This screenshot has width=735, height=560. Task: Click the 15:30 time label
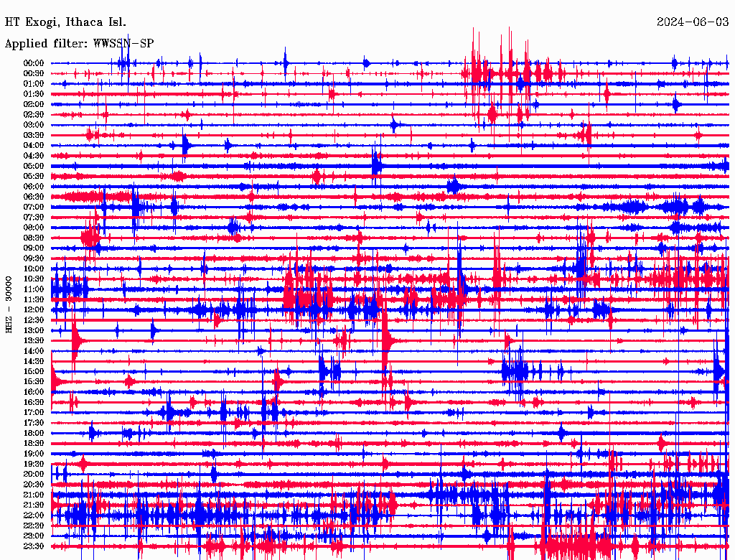click(34, 382)
